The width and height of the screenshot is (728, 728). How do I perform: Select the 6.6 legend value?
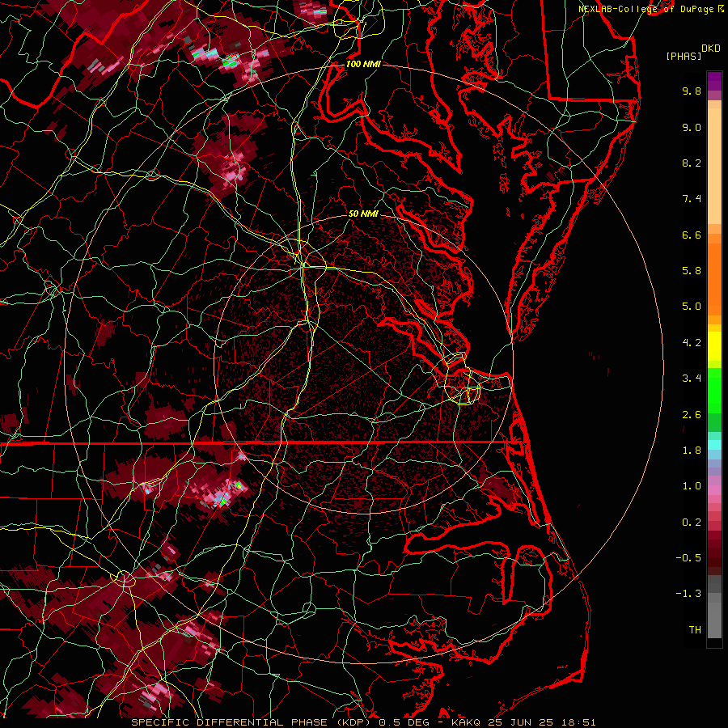click(x=692, y=235)
